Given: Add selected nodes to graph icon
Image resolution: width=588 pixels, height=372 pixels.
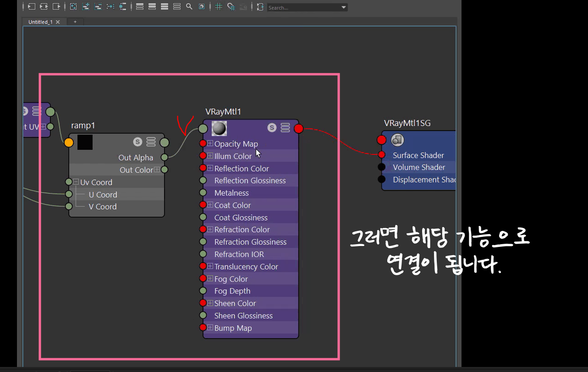Looking at the screenshot, I should point(86,6).
